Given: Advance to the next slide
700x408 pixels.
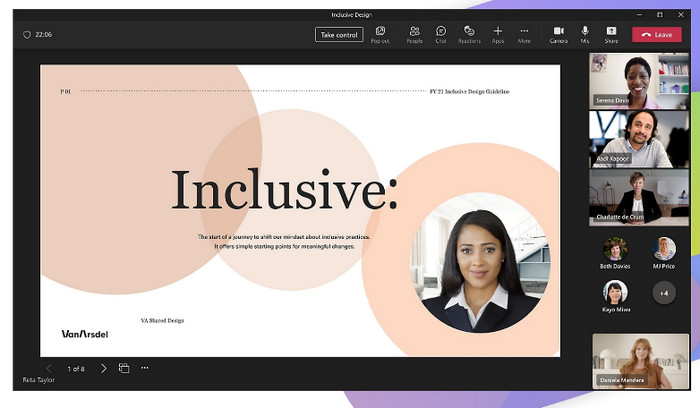Looking at the screenshot, I should click(104, 368).
